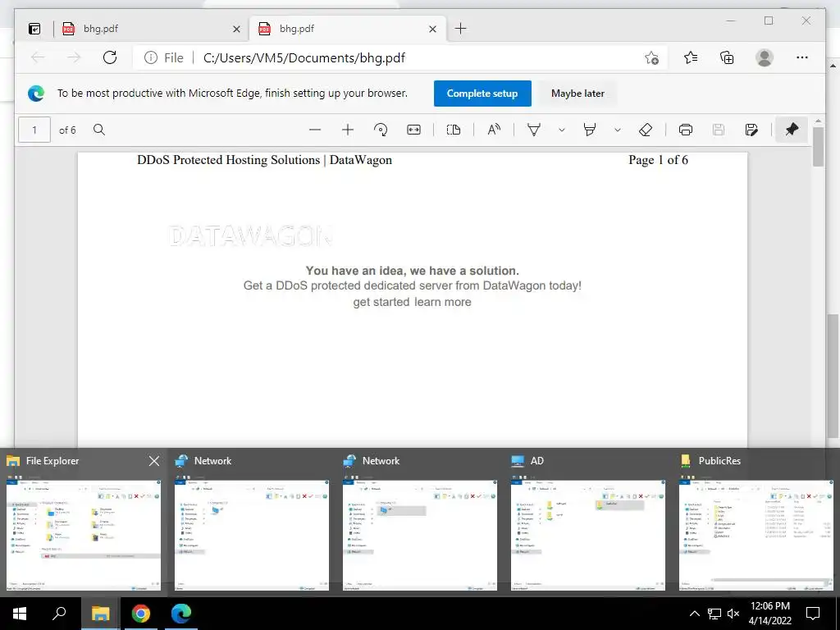This screenshot has width=840, height=630.
Task: Zoom out the PDF
Action: [315, 130]
